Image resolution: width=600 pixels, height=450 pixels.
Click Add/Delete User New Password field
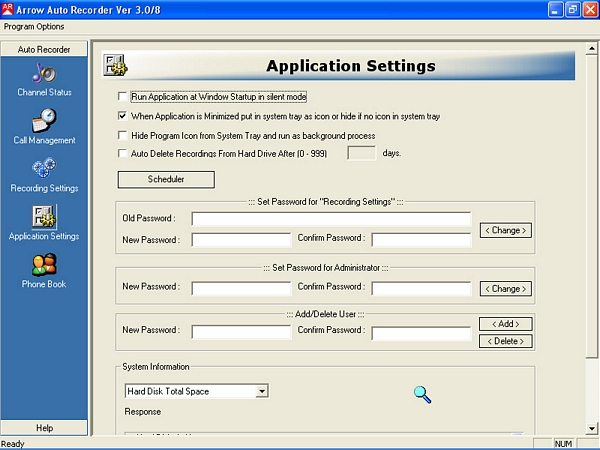coord(241,332)
